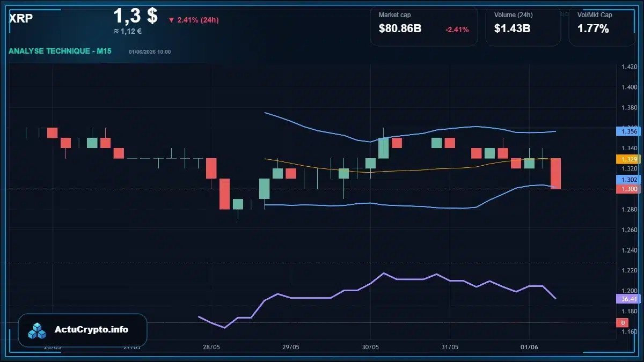Viewport: 644px width, 362px height.
Task: Click the 1.400 price axis label
Action: tap(629, 87)
